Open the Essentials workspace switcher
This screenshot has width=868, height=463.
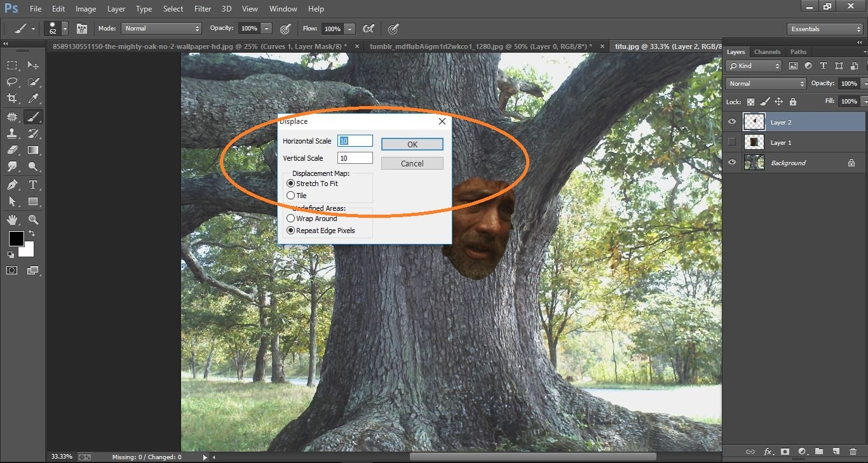pos(824,29)
